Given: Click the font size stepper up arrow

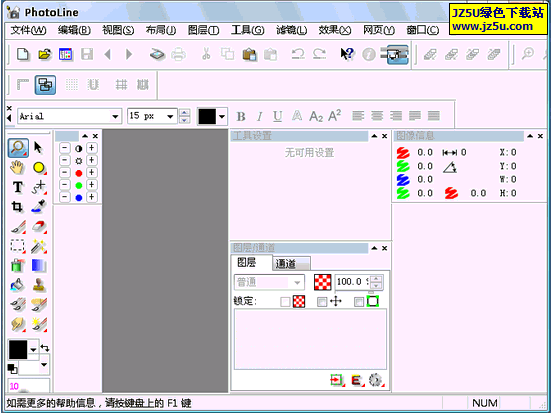Looking at the screenshot, I should click(x=184, y=113).
